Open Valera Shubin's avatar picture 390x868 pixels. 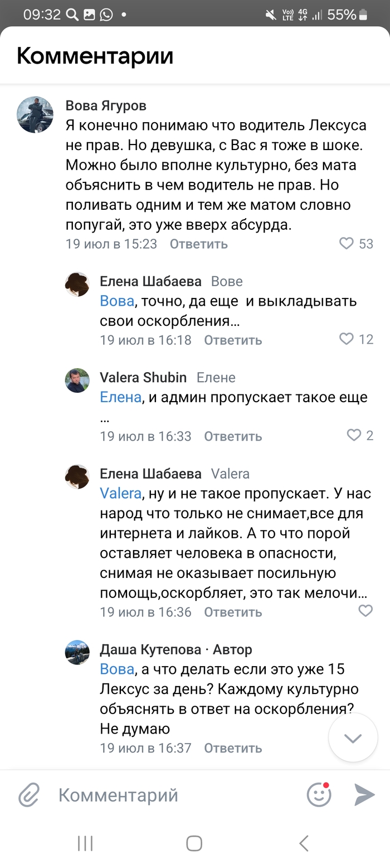(x=78, y=380)
